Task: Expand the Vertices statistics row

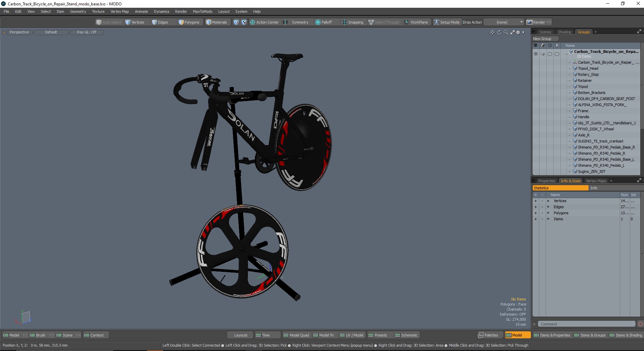Action: [x=548, y=201]
